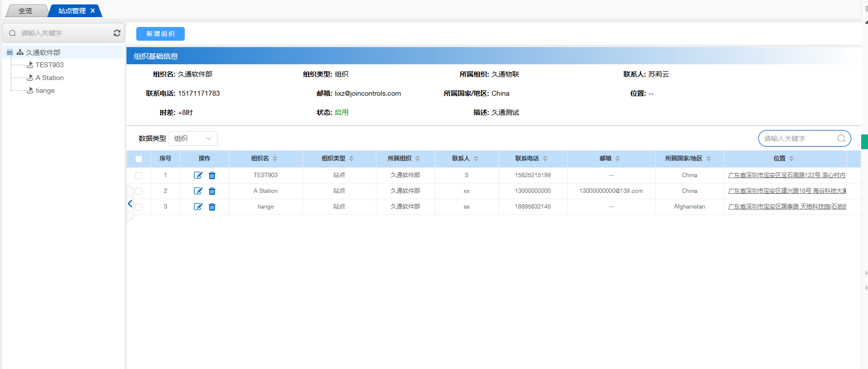This screenshot has height=369, width=868.
Task: Click the 启用 status value
Action: coord(342,112)
